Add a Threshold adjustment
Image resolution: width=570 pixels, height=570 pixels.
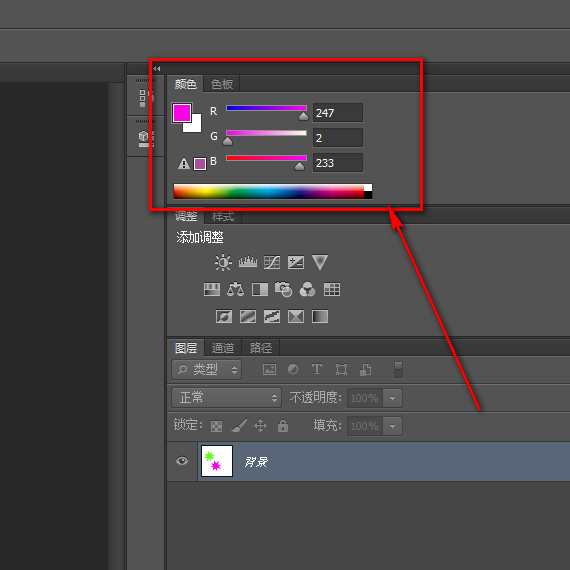click(272, 316)
